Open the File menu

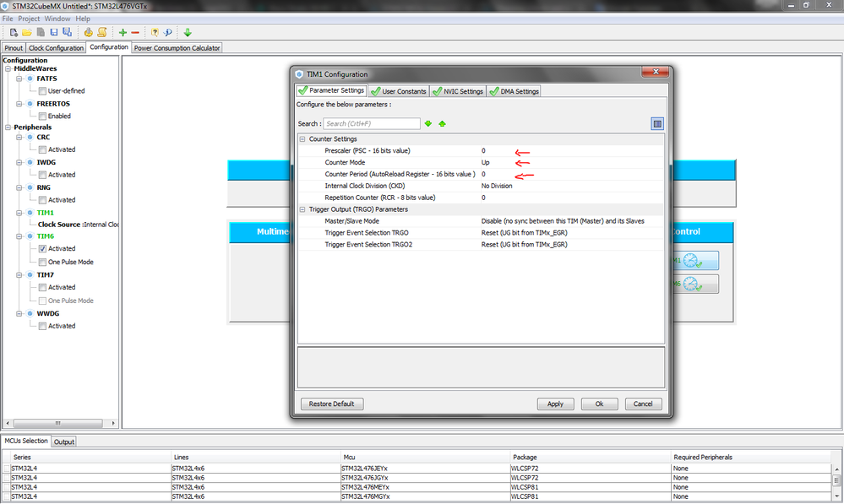point(8,19)
